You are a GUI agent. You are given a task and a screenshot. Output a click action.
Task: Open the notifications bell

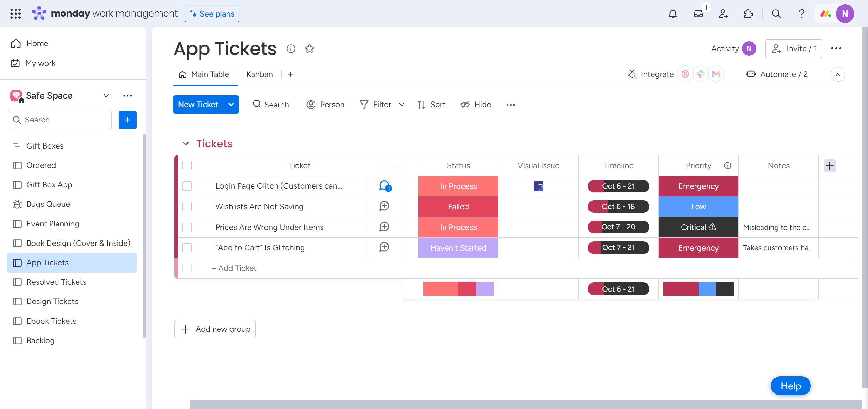[673, 14]
